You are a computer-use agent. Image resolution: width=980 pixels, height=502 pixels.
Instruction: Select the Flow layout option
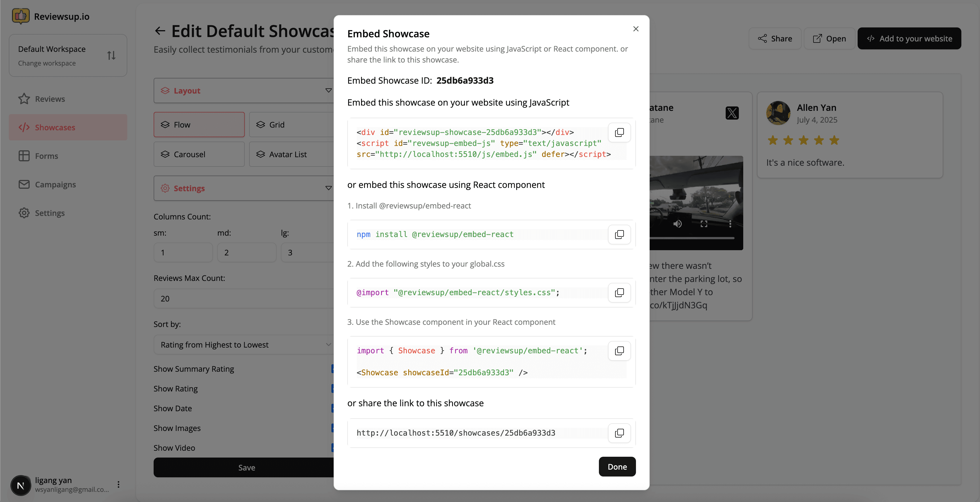(199, 125)
